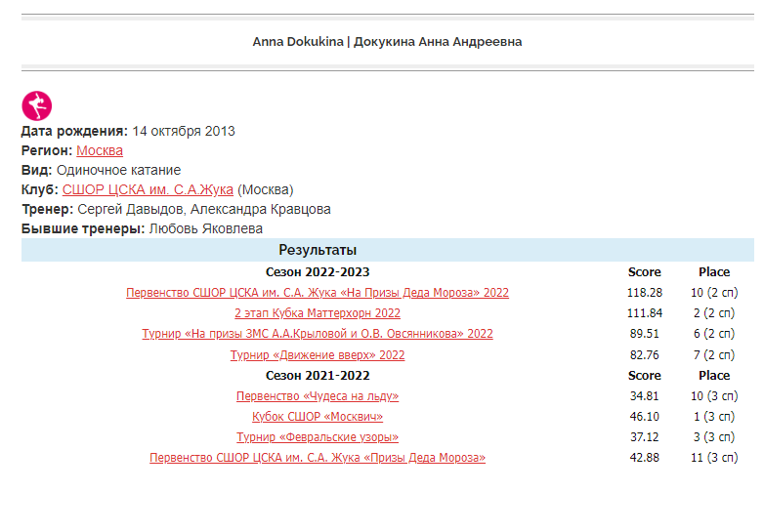This screenshot has height=532, width=764.
Task: Click the Сезон 2022-2023 heading
Action: coord(318,272)
